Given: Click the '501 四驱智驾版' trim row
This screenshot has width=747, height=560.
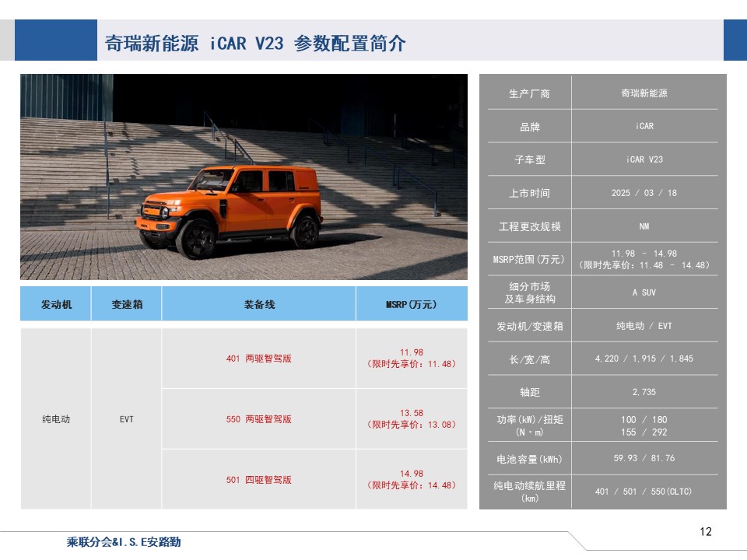Looking at the screenshot, I should pyautogui.click(x=258, y=480).
